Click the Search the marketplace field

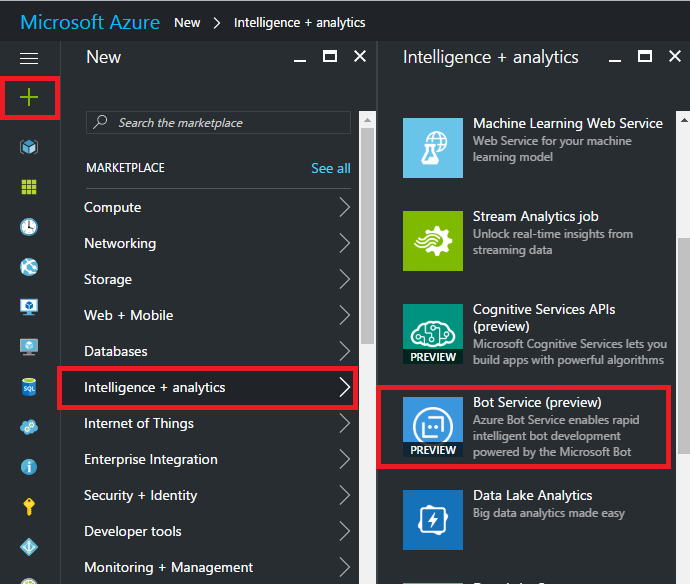click(x=218, y=123)
